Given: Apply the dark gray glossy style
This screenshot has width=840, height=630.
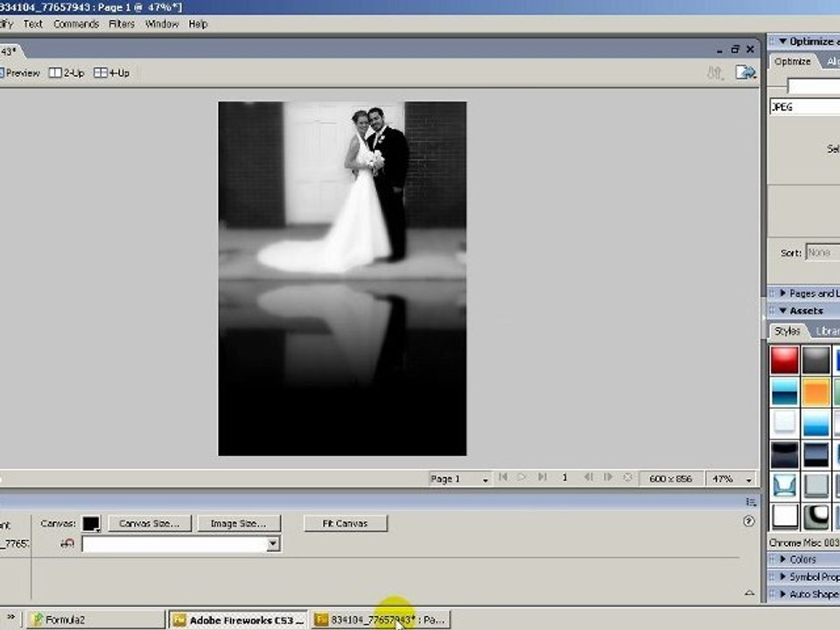Looking at the screenshot, I should point(815,360).
